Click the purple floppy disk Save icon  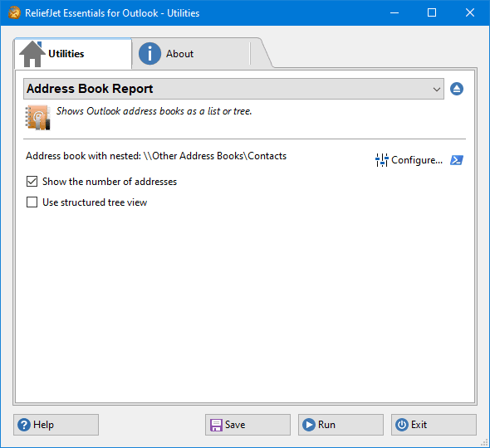click(216, 425)
